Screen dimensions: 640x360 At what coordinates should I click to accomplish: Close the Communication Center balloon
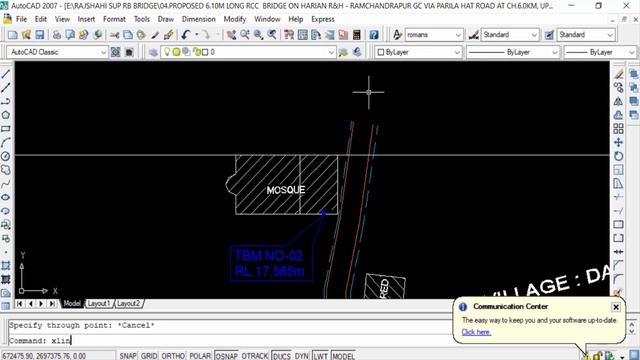pos(616,307)
